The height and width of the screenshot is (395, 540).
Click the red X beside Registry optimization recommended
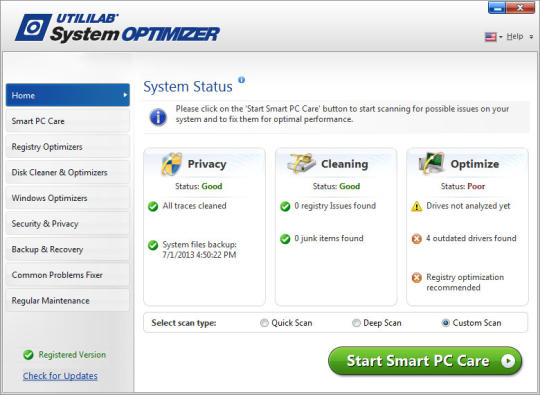[417, 278]
